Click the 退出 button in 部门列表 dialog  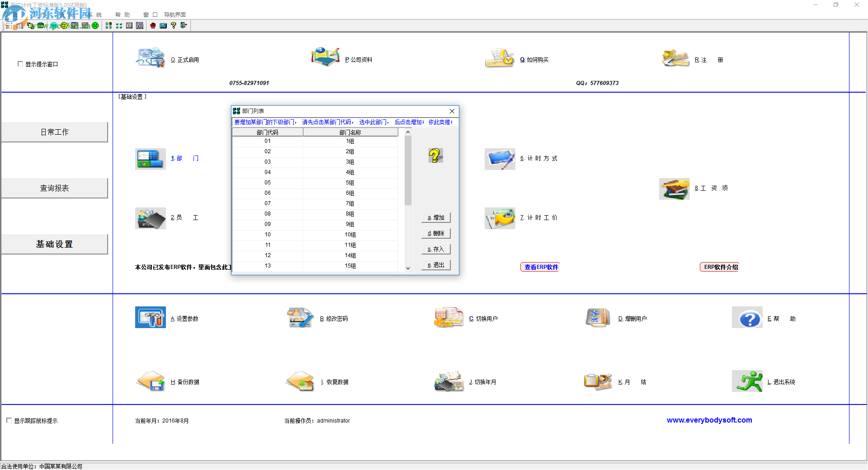click(436, 265)
